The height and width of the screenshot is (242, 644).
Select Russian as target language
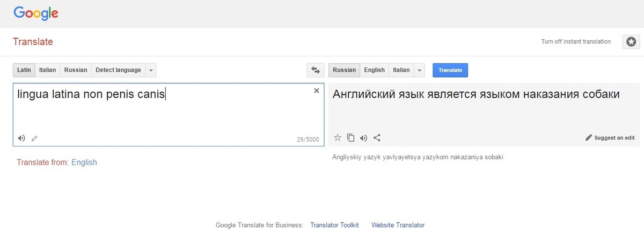tap(344, 70)
